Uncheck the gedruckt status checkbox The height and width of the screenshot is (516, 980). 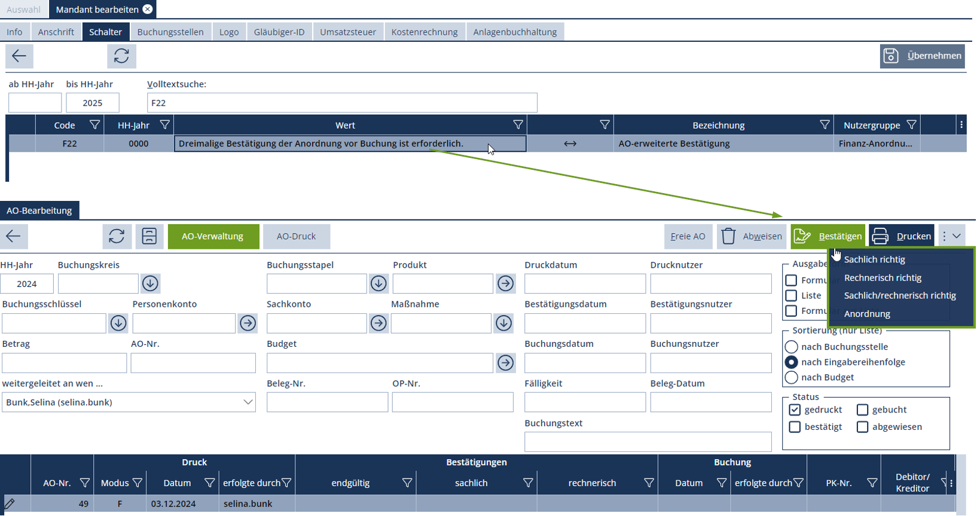(x=795, y=410)
